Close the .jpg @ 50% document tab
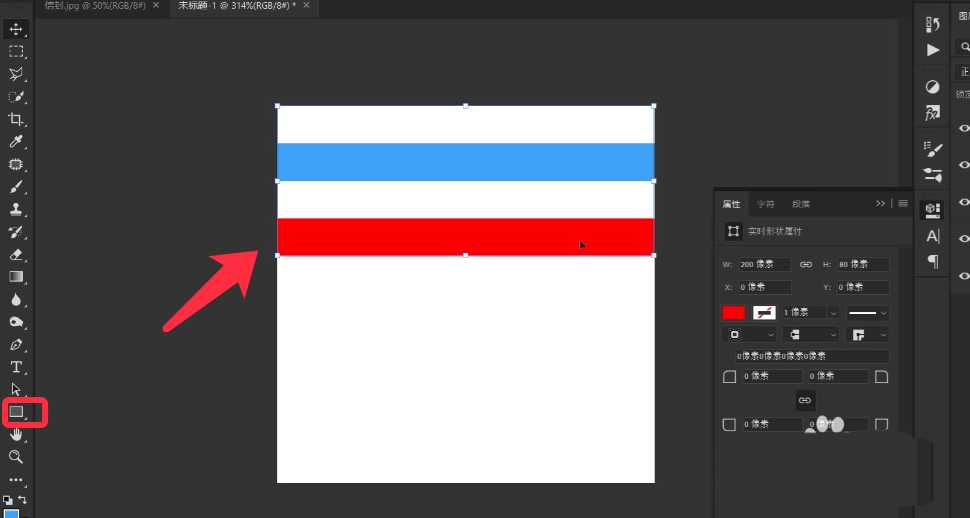The image size is (970, 518). pyautogui.click(x=155, y=5)
